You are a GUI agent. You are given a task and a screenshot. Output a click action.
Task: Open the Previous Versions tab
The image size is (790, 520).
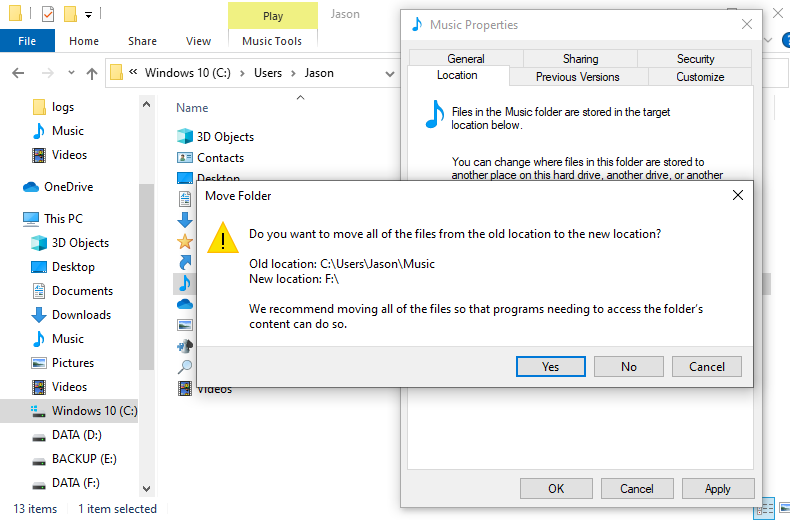[x=578, y=77]
